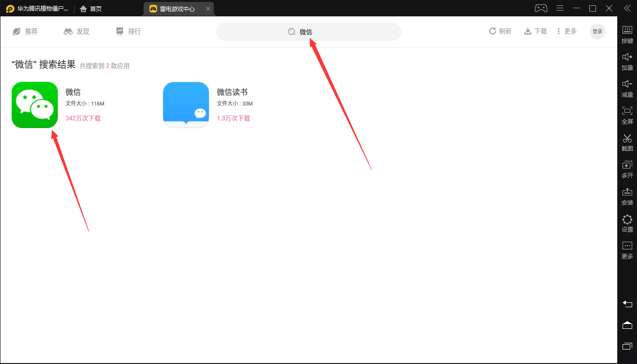Switch to the 首页 home tab
This screenshot has height=364, width=637.
pyautogui.click(x=91, y=9)
